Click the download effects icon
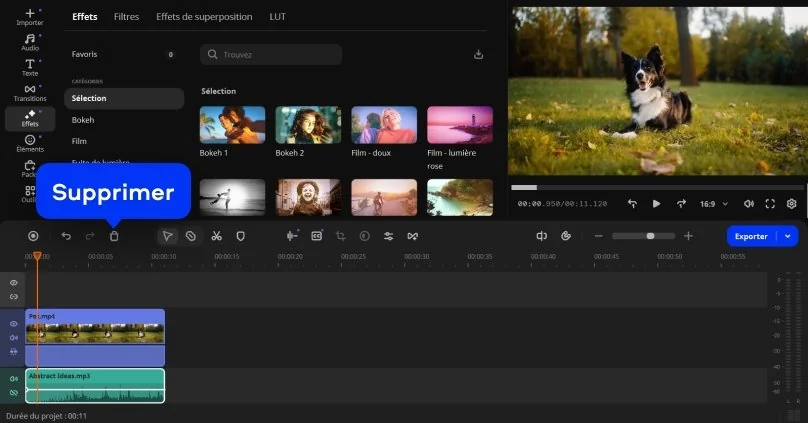This screenshot has width=808, height=423. [478, 54]
